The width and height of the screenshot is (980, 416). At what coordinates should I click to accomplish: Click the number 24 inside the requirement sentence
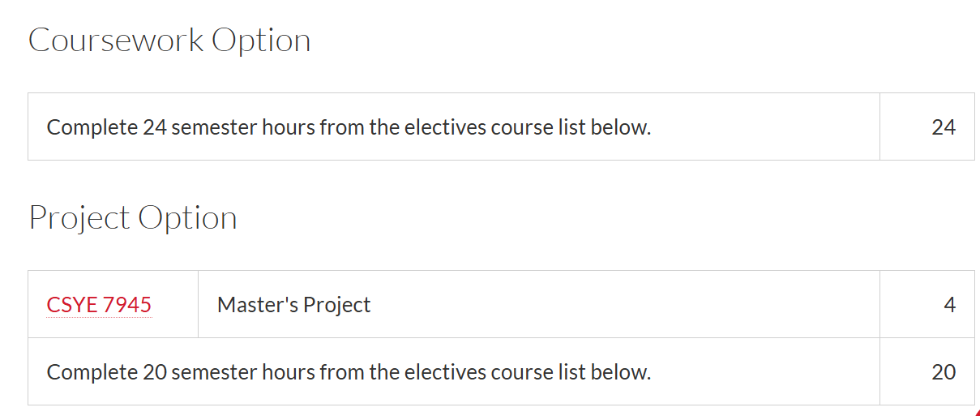(x=154, y=127)
